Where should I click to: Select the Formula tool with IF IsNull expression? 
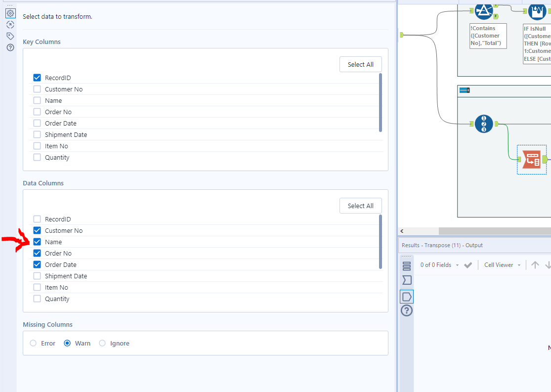(x=537, y=11)
